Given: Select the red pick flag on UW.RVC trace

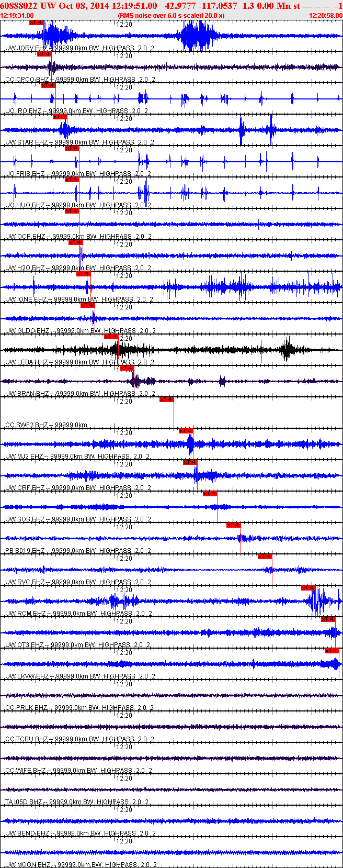Looking at the screenshot, I should (x=265, y=557).
